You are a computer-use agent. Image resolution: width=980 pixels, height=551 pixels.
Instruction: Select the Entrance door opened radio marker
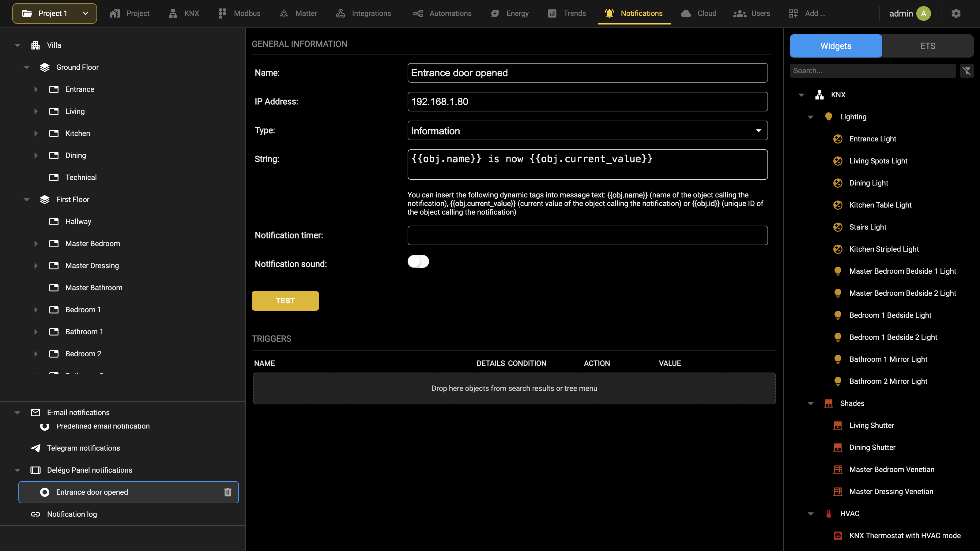pyautogui.click(x=44, y=492)
